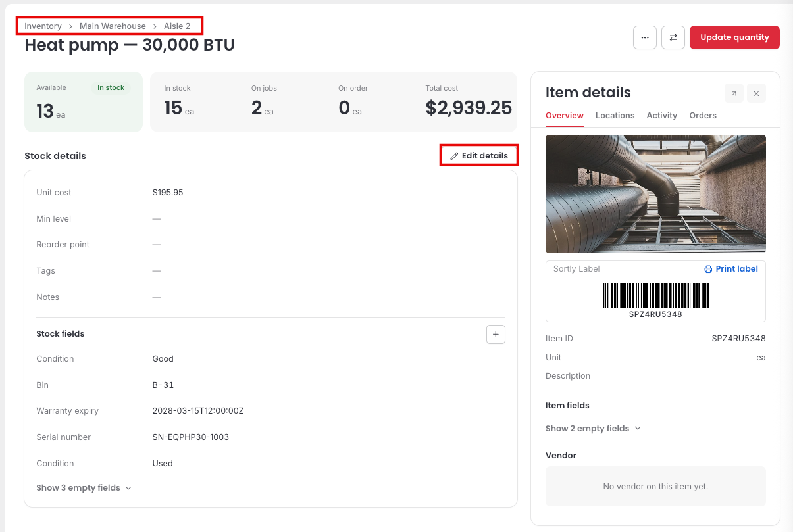Click the On jobs 2 ea count
The image size is (793, 532).
tap(262, 108)
